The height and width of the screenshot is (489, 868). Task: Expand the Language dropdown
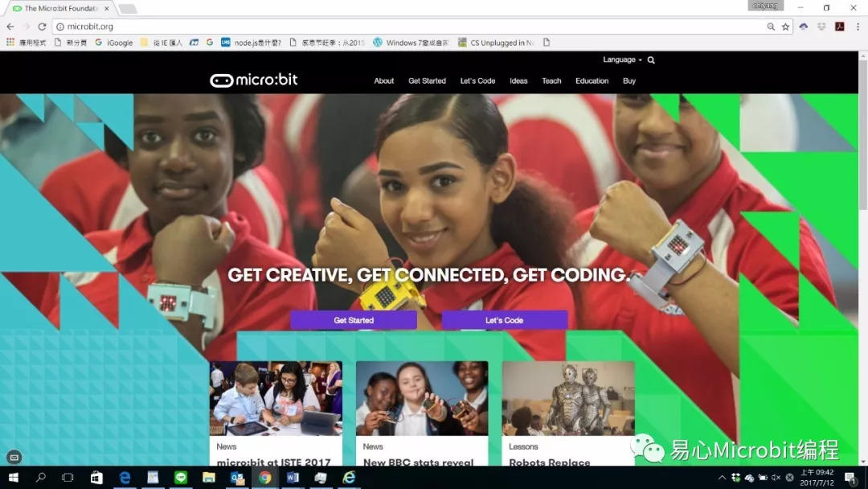(622, 60)
